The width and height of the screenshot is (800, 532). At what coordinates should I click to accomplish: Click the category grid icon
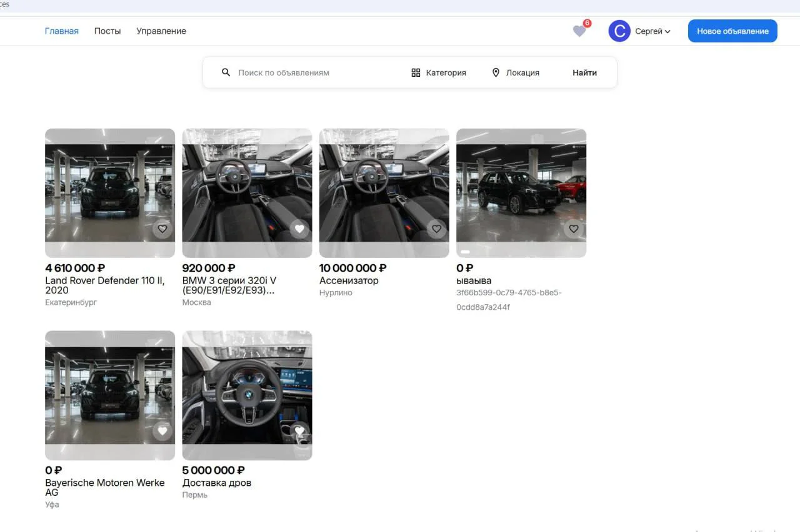pos(416,72)
